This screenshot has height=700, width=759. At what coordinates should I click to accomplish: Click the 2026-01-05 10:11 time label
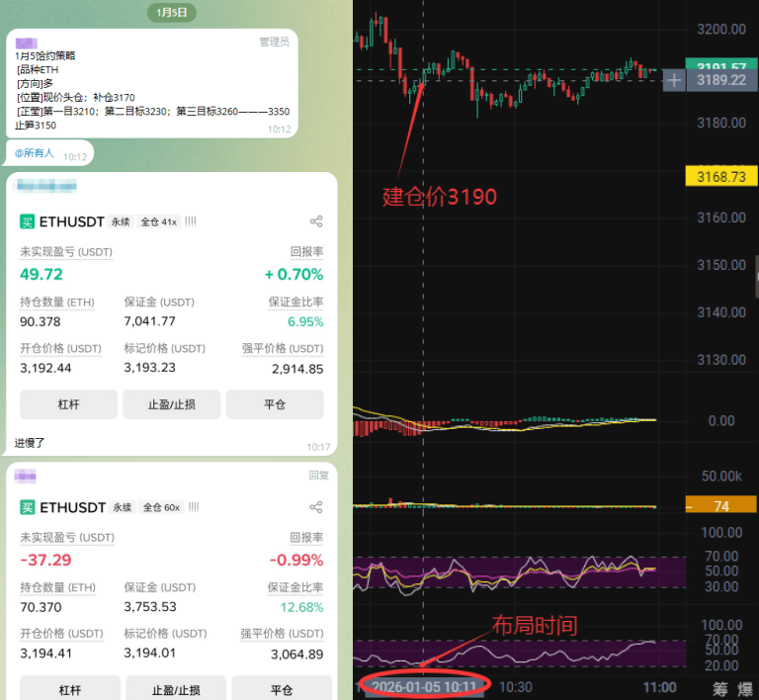pos(425,687)
